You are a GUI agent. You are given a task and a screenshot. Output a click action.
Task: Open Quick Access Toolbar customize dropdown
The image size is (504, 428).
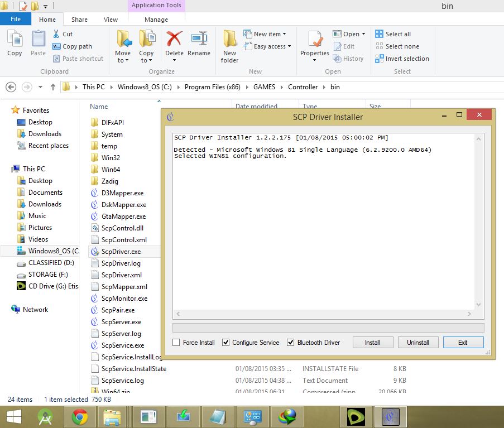coord(45,7)
